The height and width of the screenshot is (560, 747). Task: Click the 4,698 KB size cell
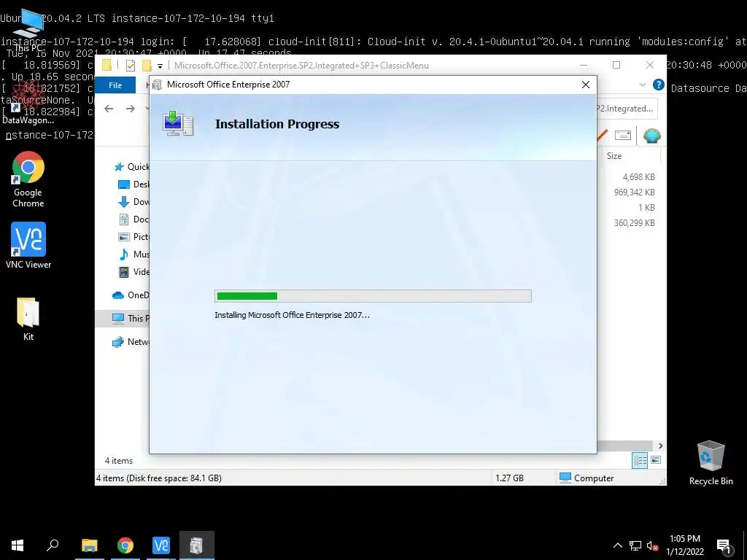(x=638, y=176)
